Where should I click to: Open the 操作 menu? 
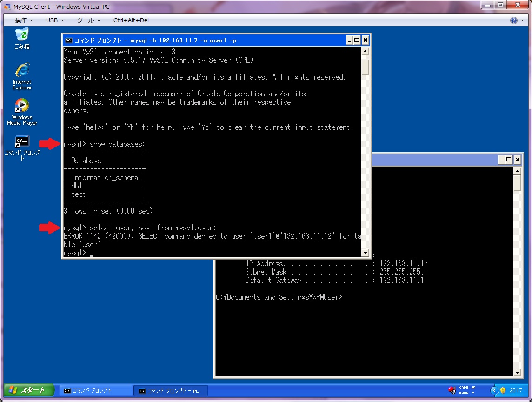[x=24, y=20]
